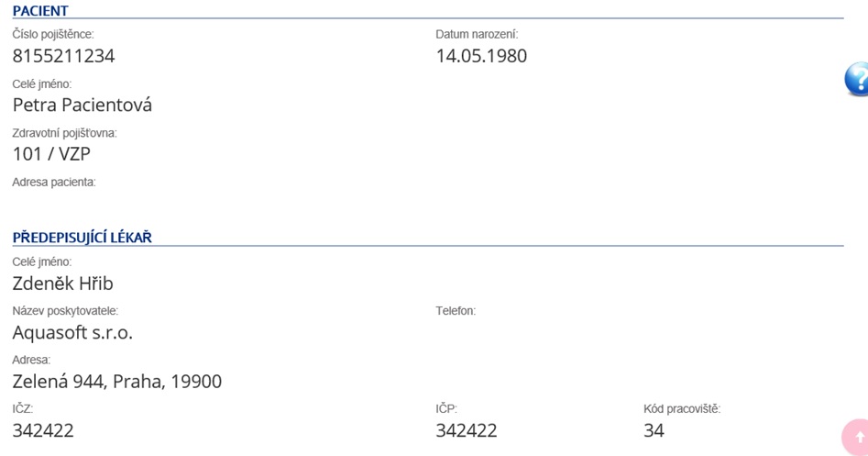Click the IČP value 342422
Screen dimensions: 868x456
[467, 430]
